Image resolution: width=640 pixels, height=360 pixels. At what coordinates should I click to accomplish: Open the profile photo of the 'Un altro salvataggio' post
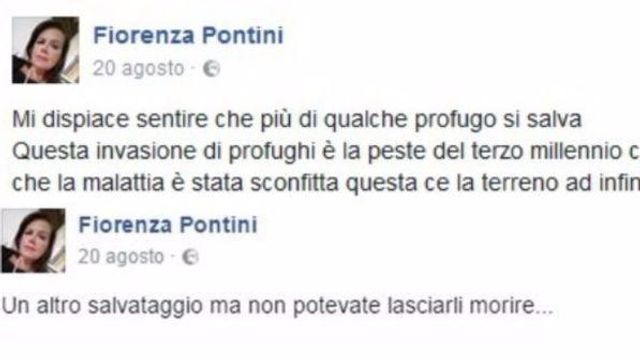click(x=33, y=240)
